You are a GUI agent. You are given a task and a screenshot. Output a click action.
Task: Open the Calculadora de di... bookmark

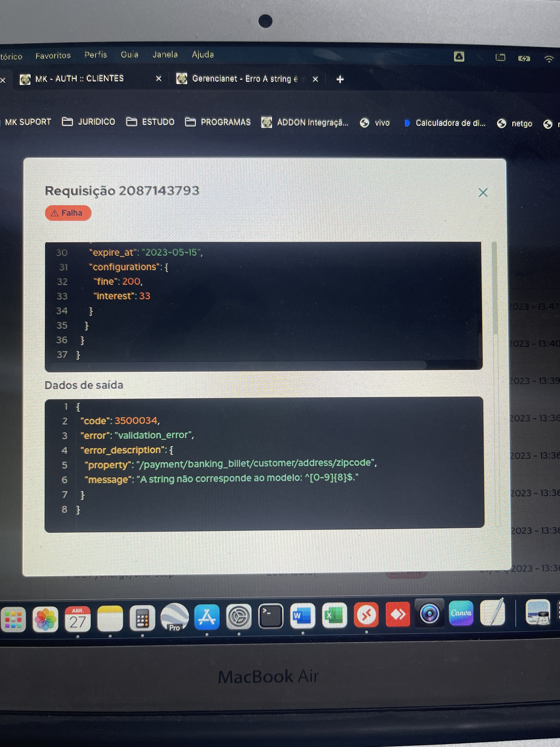point(445,123)
